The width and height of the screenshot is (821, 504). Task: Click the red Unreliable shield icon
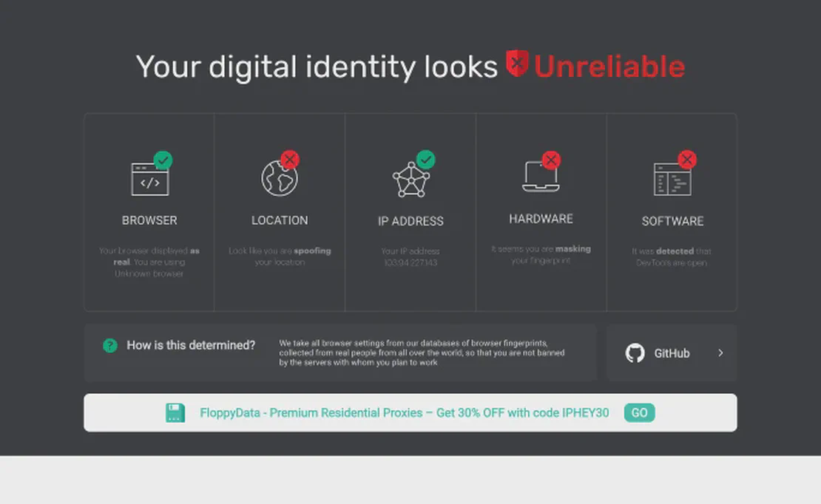pos(517,64)
